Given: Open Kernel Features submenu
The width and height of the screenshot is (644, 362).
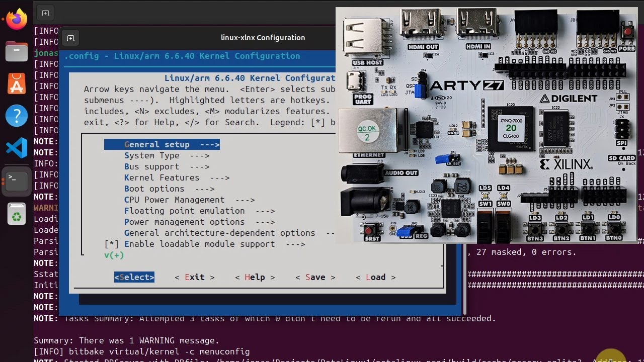Looking at the screenshot, I should point(177,177).
